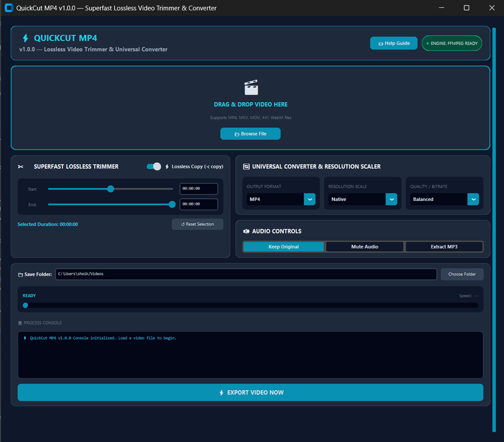Click the v1.0.0 Lossless Video Trimmer subtitle
The width and height of the screenshot is (504, 442).
[93, 49]
